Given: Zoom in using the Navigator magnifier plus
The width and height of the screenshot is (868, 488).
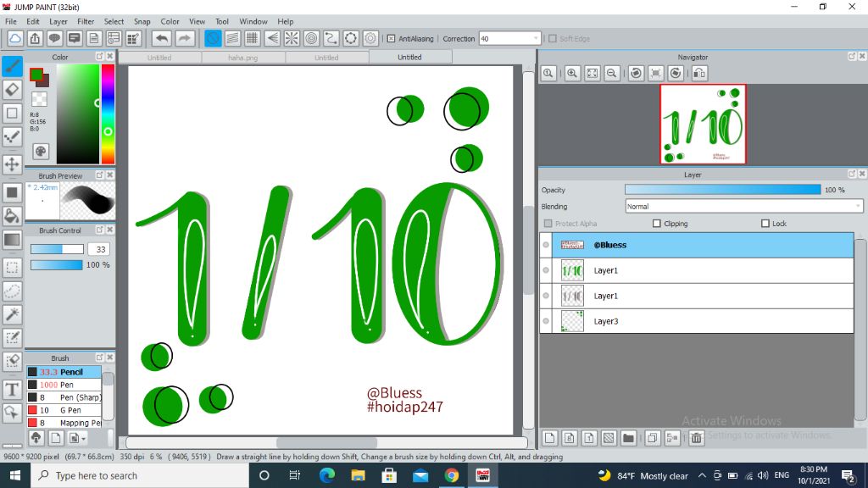Looking at the screenshot, I should (x=572, y=73).
